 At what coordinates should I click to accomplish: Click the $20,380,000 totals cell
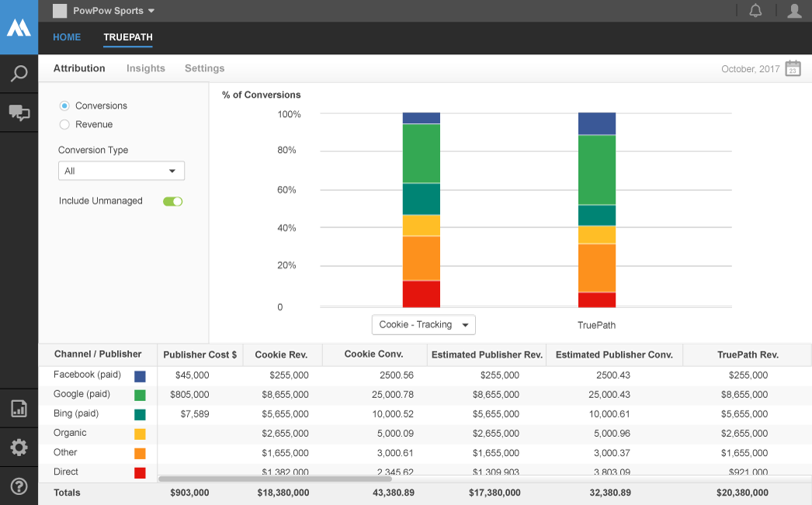(742, 493)
